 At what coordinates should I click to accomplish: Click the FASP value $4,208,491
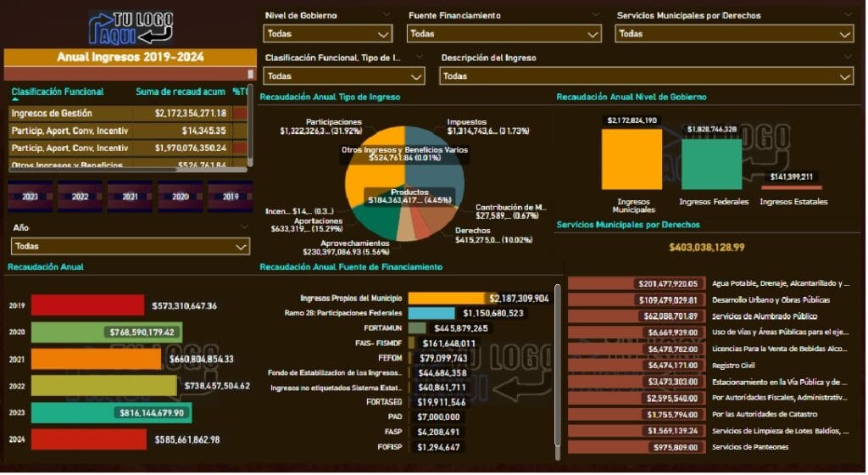coord(438,432)
